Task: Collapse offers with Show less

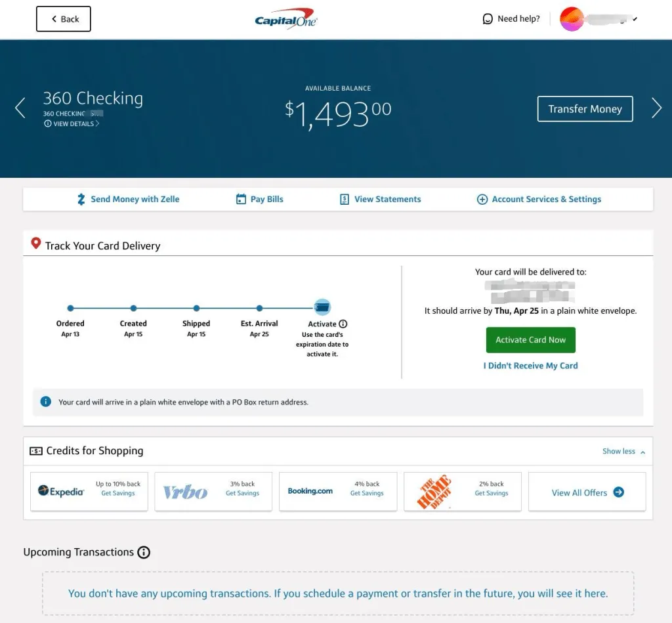Action: coord(623,452)
